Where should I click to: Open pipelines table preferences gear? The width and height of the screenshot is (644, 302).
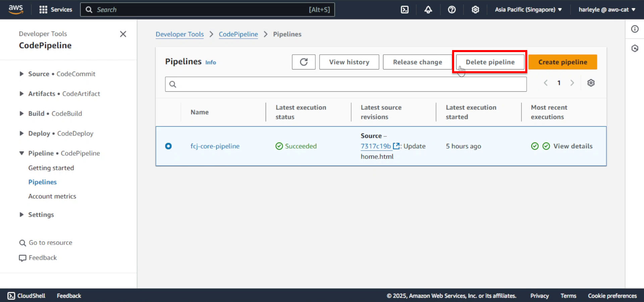point(591,83)
